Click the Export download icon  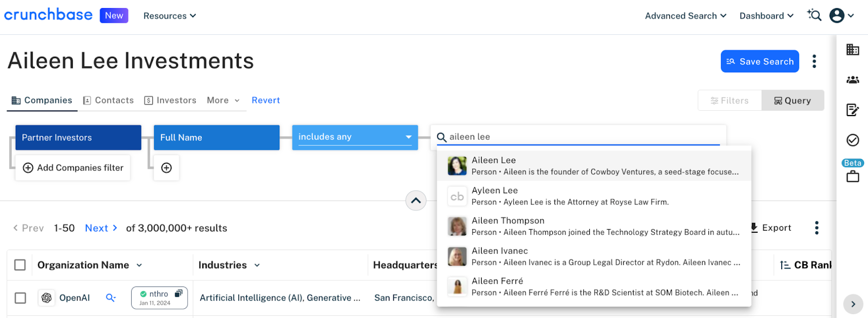[x=754, y=228]
